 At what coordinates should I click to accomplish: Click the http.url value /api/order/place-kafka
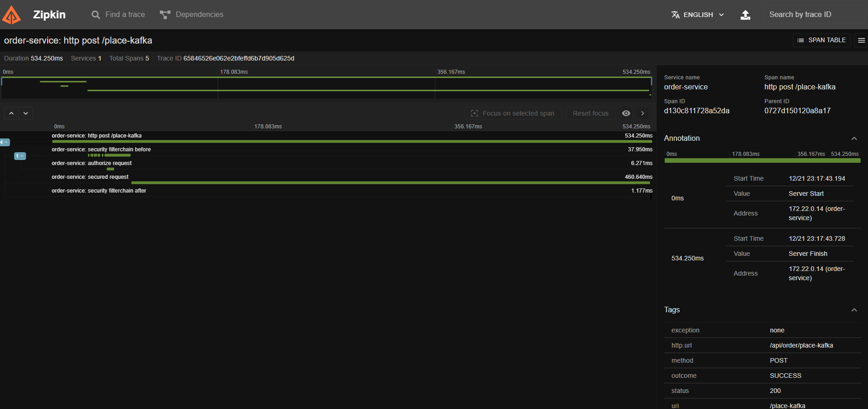[x=802, y=345]
